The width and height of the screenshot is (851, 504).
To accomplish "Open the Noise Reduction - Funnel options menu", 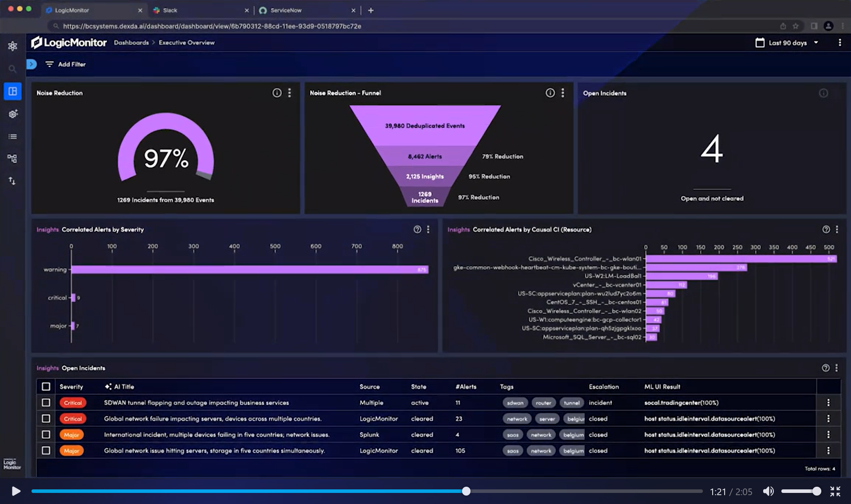I will [x=563, y=93].
